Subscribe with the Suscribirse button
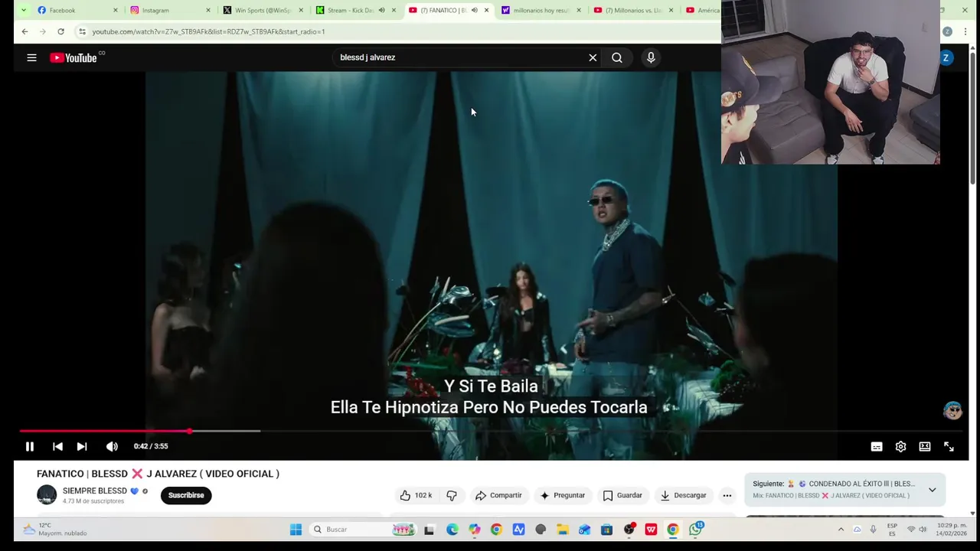This screenshot has width=980, height=551. [186, 495]
